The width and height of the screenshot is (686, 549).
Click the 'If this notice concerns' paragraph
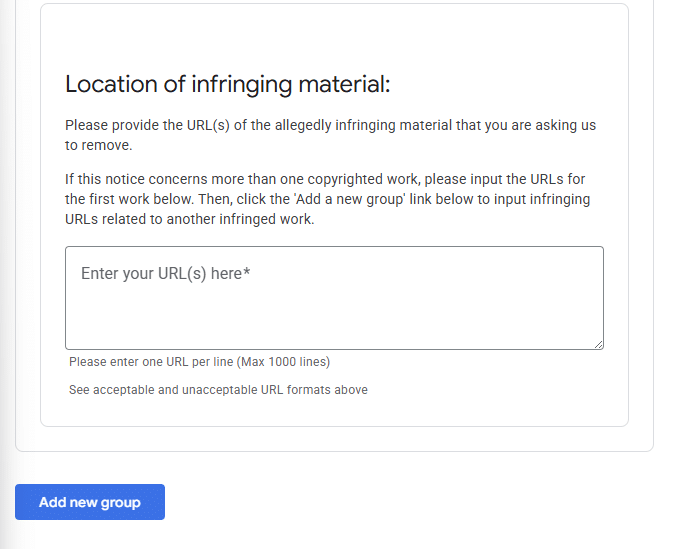point(328,199)
